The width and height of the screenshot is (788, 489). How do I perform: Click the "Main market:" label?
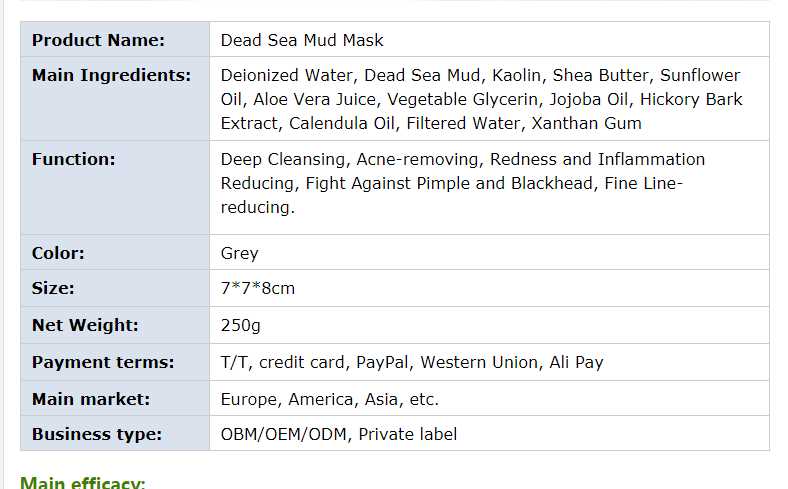[x=90, y=399]
